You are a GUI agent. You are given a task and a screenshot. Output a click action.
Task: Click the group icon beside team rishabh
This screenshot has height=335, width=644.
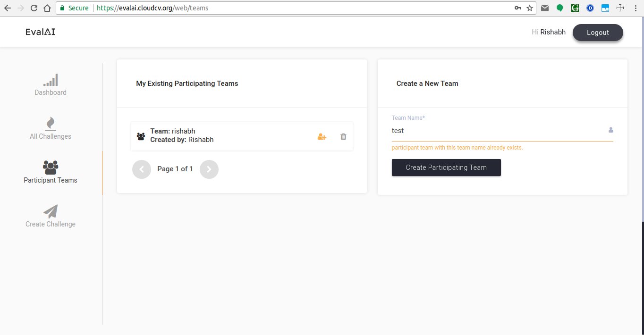point(141,136)
